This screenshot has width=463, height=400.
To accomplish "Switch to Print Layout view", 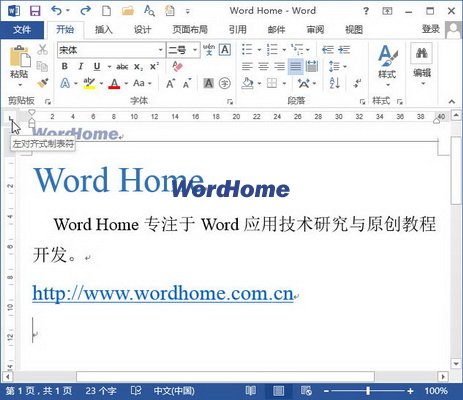I will coord(278,391).
